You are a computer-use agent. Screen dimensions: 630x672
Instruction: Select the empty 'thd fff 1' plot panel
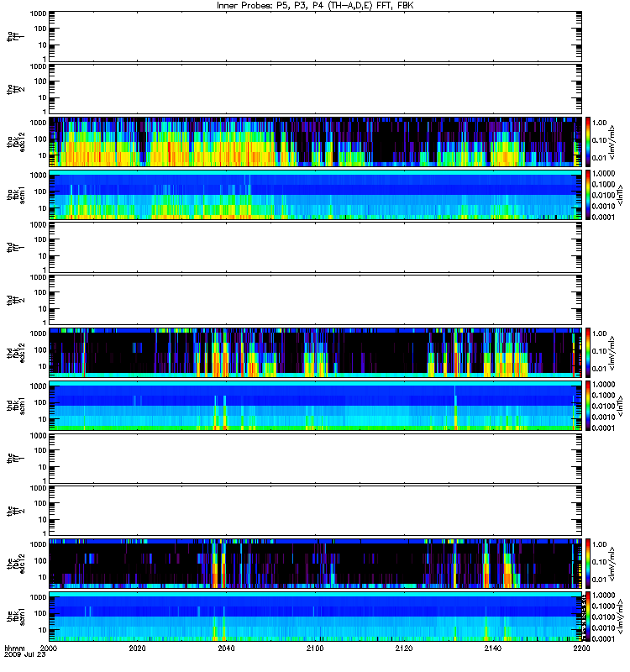click(x=315, y=247)
